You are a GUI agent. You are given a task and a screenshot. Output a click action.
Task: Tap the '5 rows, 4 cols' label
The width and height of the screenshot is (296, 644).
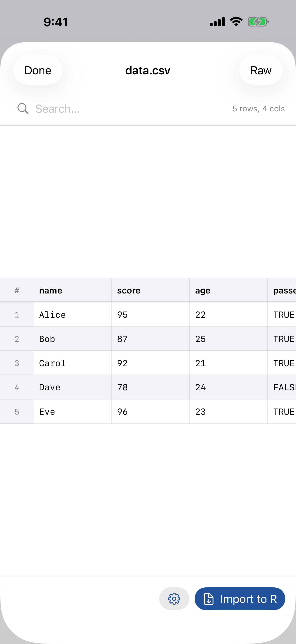click(x=258, y=108)
